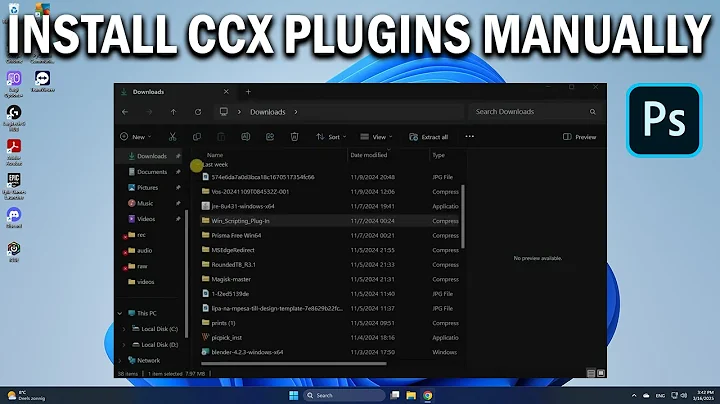Screen dimensions: 720x404
Task: Click the Copy icon in the toolbar
Action: click(197, 137)
